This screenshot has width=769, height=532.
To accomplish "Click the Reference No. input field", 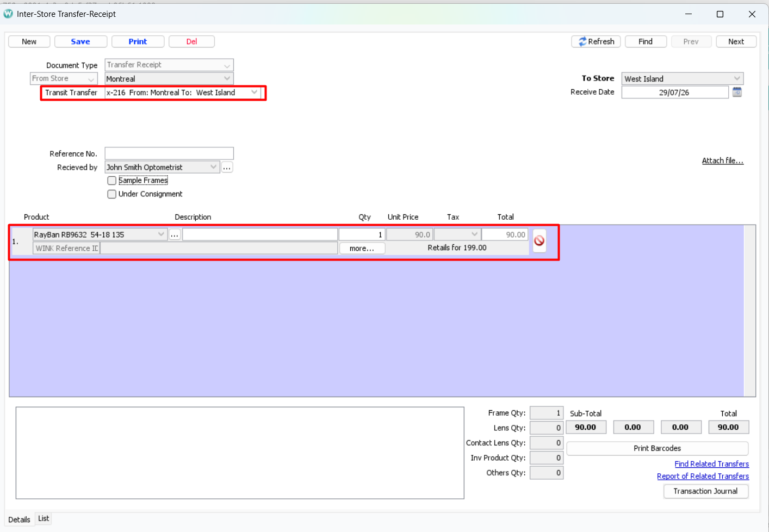I will (169, 153).
